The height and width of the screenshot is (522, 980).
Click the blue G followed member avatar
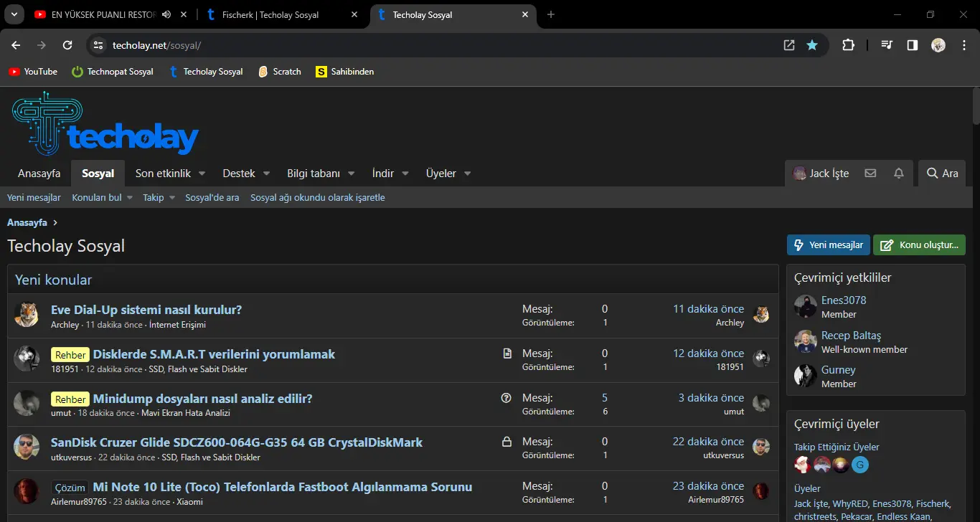point(860,465)
